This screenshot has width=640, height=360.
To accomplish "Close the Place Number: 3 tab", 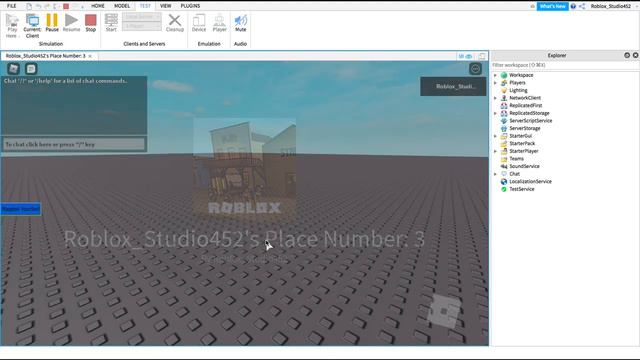I will point(90,56).
